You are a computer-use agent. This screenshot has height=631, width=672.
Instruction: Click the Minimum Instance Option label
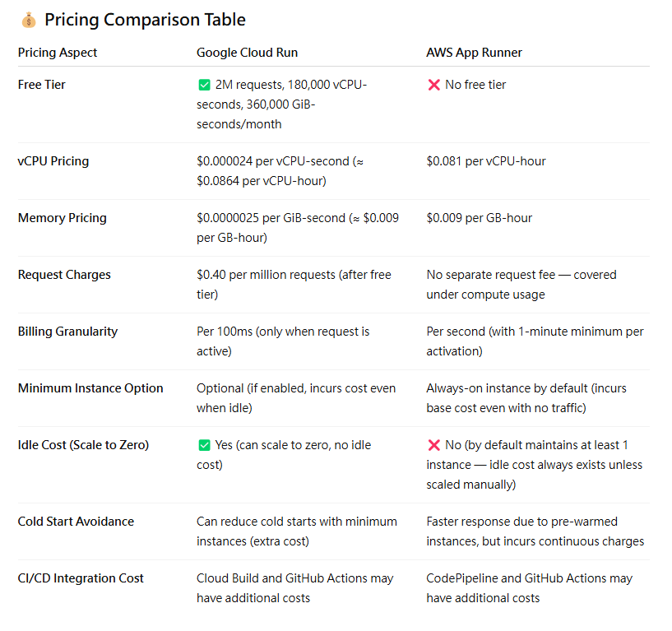[x=90, y=388]
